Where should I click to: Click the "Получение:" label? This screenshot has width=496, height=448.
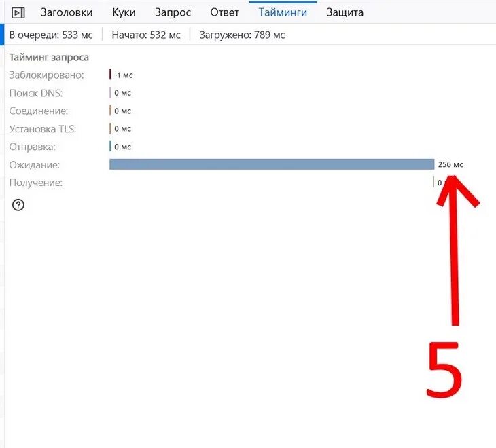tap(36, 183)
